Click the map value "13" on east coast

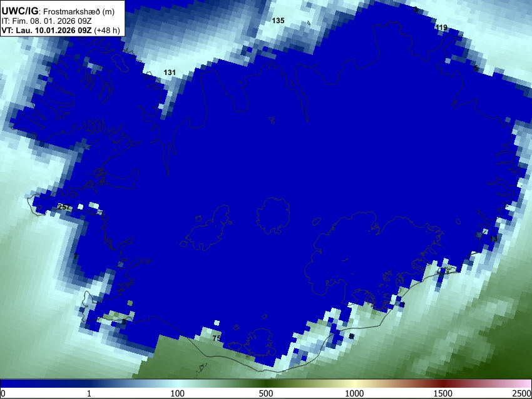point(493,239)
